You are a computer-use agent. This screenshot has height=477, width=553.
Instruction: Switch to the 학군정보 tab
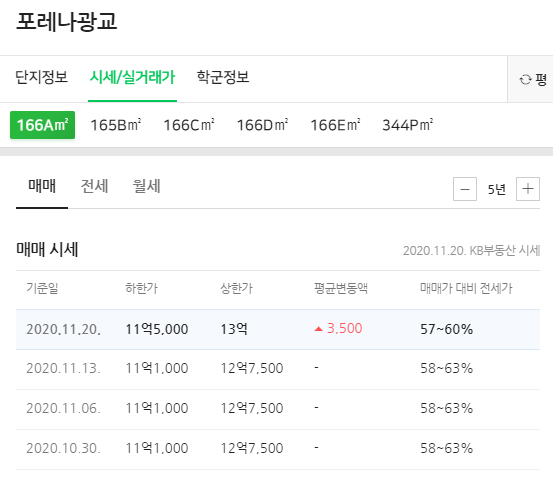click(x=223, y=77)
